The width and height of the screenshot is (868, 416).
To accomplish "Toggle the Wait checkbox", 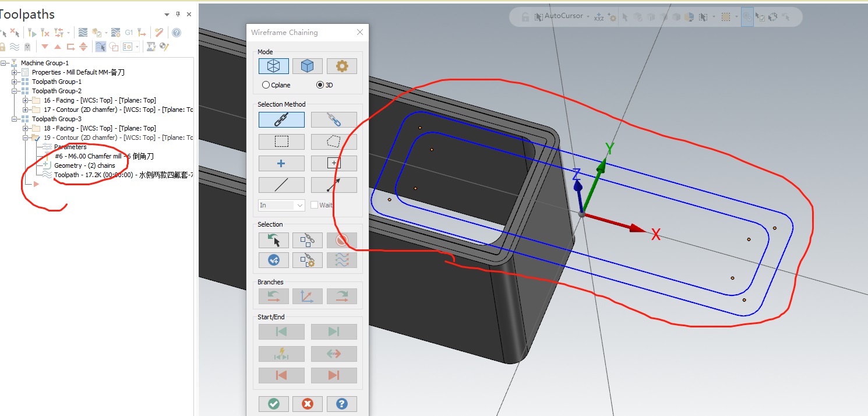I will pos(315,205).
